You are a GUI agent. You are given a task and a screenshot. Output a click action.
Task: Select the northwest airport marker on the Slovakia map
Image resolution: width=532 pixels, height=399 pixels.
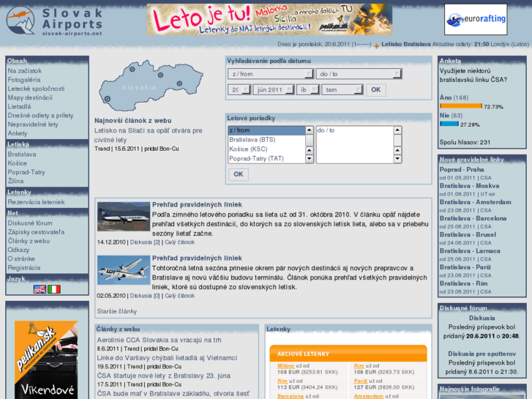[132, 70]
